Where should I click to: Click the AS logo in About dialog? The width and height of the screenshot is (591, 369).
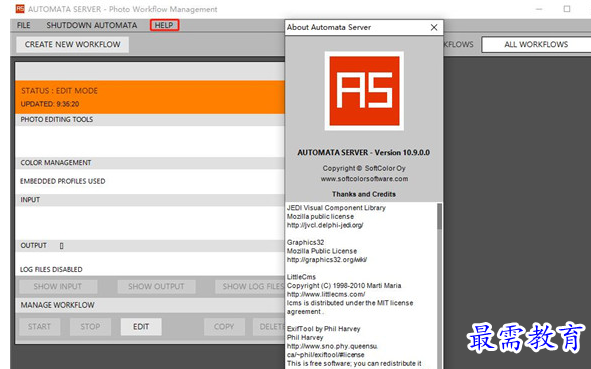coord(364,91)
